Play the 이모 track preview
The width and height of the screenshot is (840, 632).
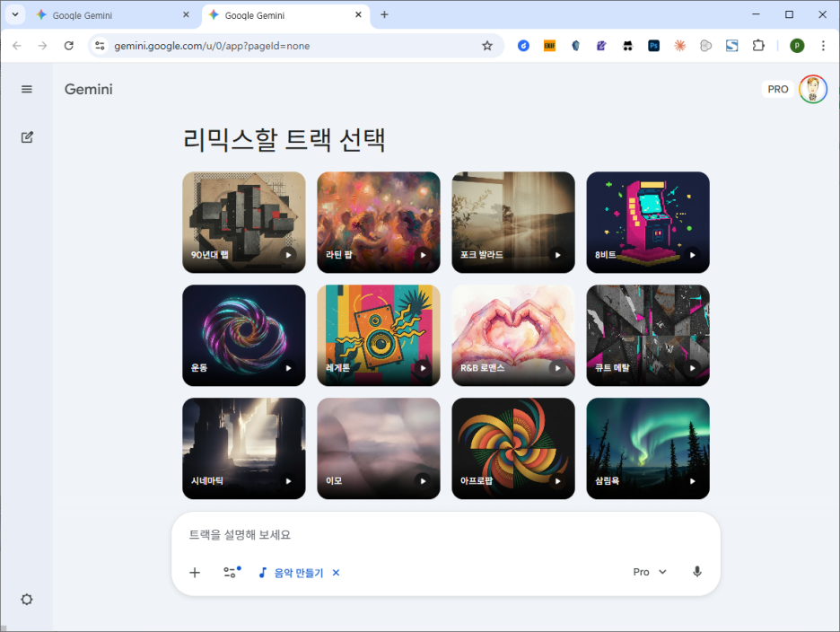point(424,481)
